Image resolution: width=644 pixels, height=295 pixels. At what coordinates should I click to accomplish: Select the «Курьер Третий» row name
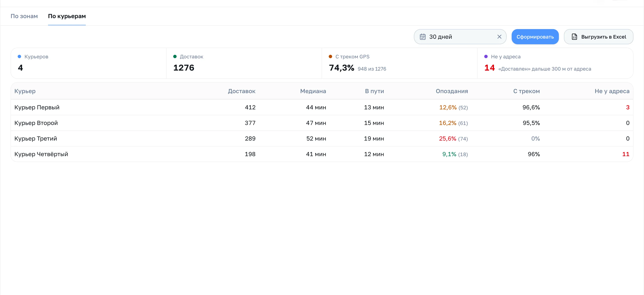tap(36, 138)
